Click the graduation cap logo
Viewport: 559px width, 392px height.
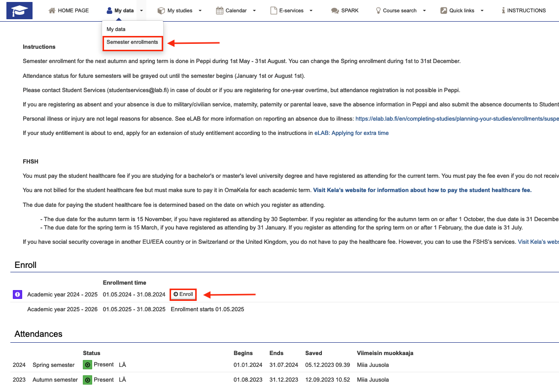pyautogui.click(x=19, y=10)
